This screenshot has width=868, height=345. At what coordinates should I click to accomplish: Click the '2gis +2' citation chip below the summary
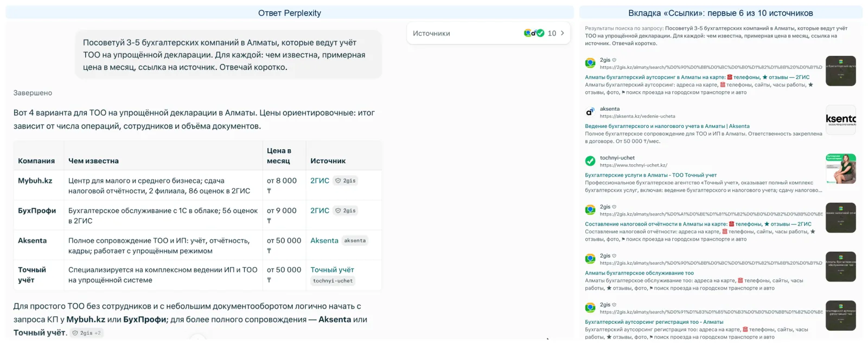click(x=87, y=333)
